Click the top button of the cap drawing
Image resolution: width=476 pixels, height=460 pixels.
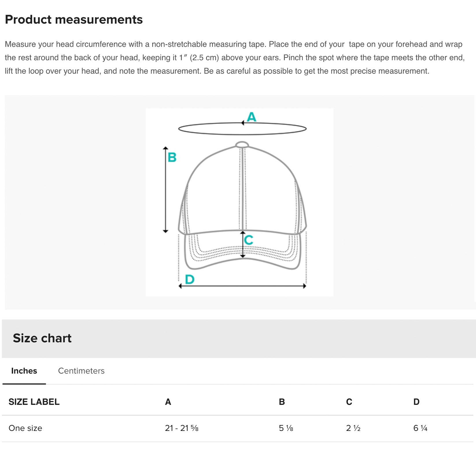(242, 144)
